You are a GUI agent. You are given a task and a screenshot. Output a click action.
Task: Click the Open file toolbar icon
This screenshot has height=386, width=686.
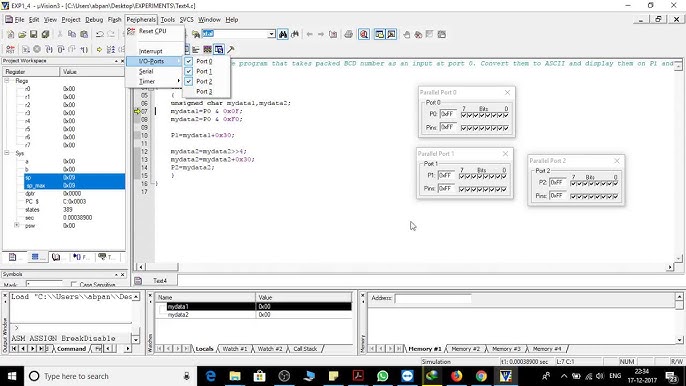pos(22,34)
